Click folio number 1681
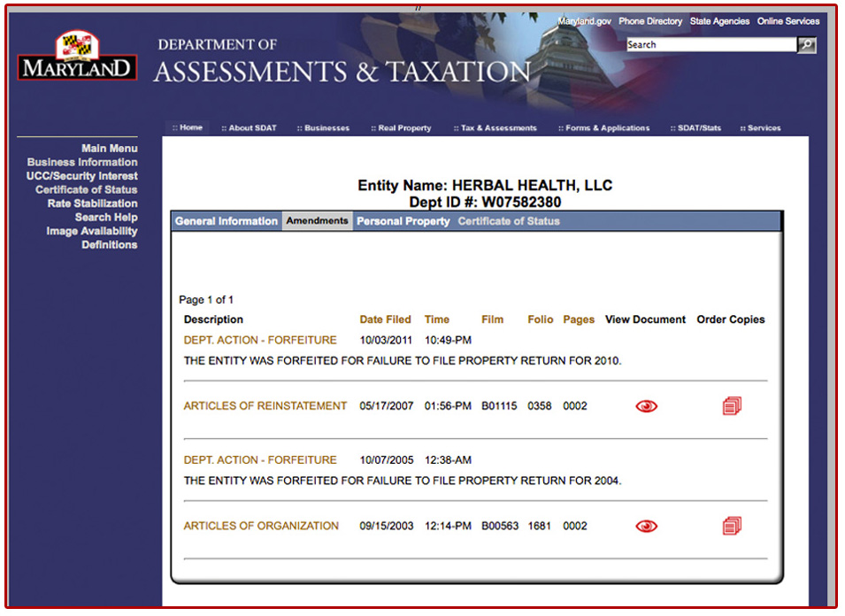Screen dimensions: 845x616 539,526
